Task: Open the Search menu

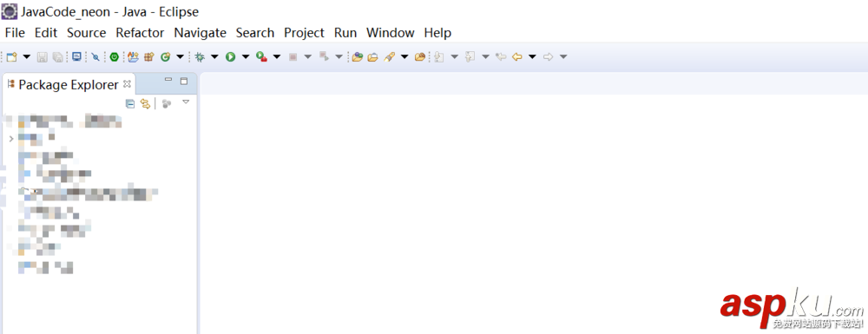Action: coord(255,33)
